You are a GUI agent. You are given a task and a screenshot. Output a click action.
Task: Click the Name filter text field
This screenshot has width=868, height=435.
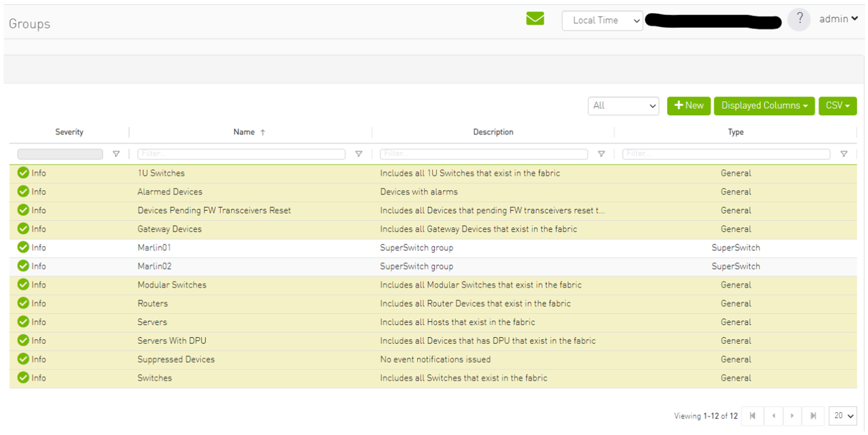241,154
